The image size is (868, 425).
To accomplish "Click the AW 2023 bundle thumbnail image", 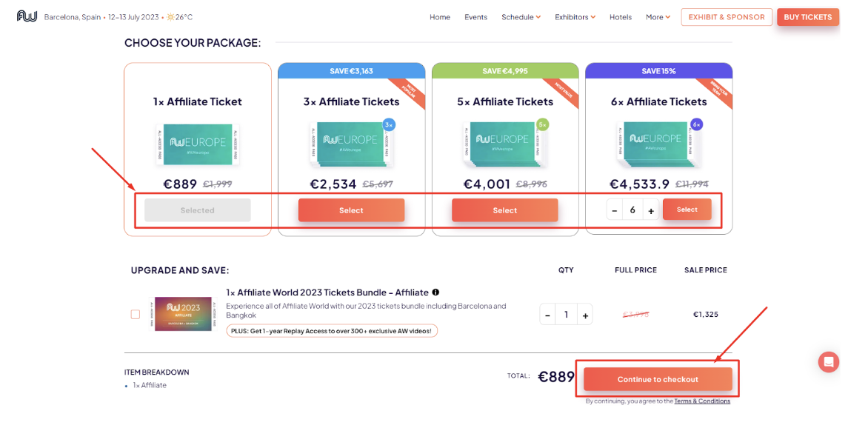I will [182, 314].
